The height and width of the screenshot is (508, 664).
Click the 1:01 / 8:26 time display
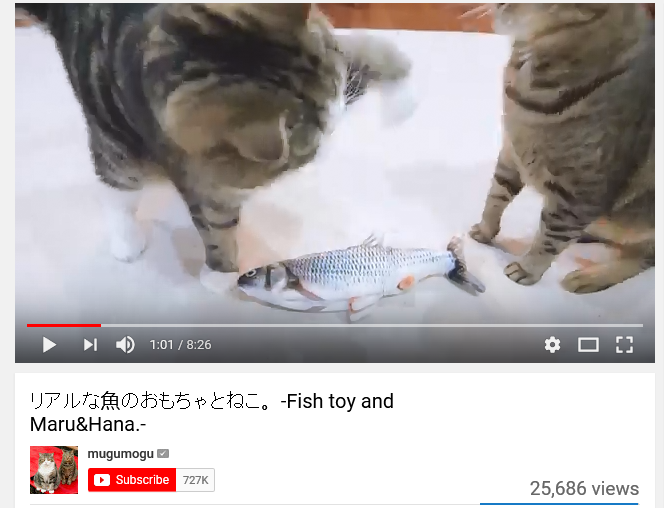click(x=180, y=345)
